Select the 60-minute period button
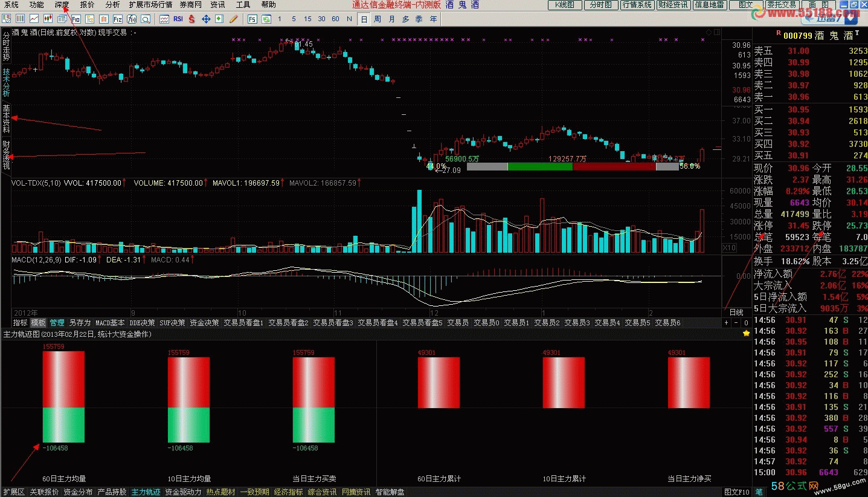The height and width of the screenshot is (497, 868). pyautogui.click(x=335, y=19)
